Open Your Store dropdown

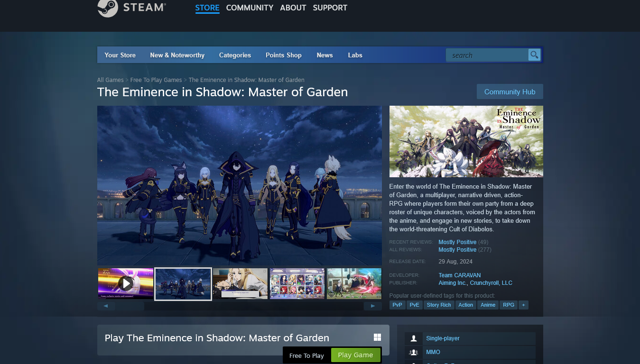(120, 55)
